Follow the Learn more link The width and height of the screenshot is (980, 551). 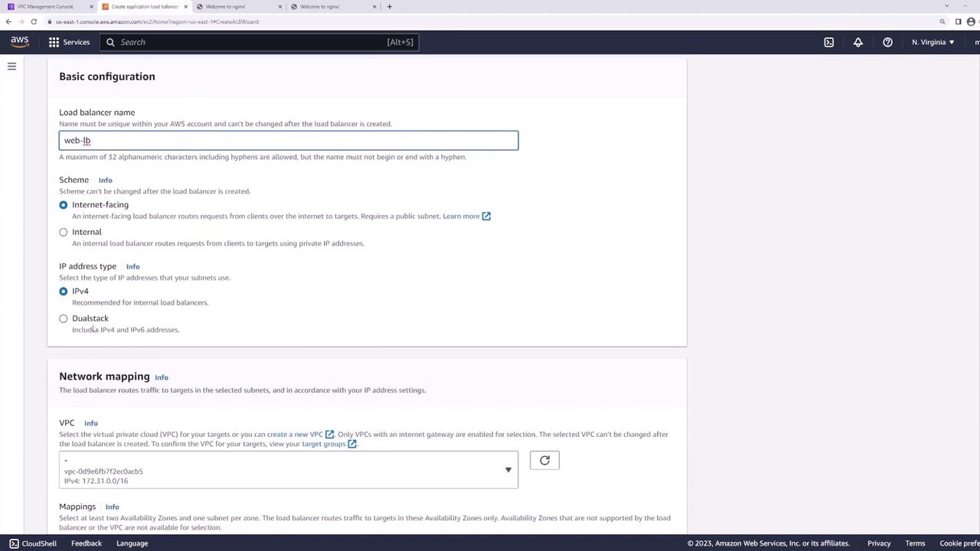tap(466, 217)
